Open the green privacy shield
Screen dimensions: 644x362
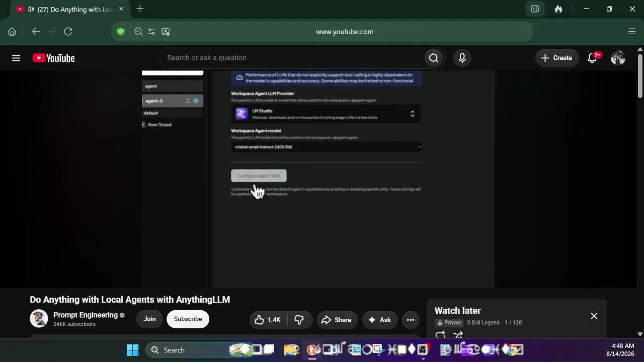click(x=121, y=32)
